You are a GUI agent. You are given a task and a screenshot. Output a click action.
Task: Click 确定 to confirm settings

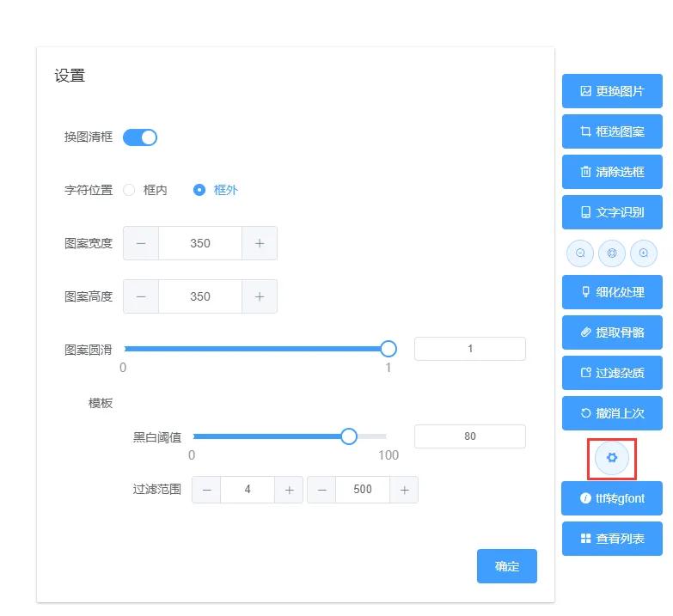(x=507, y=566)
